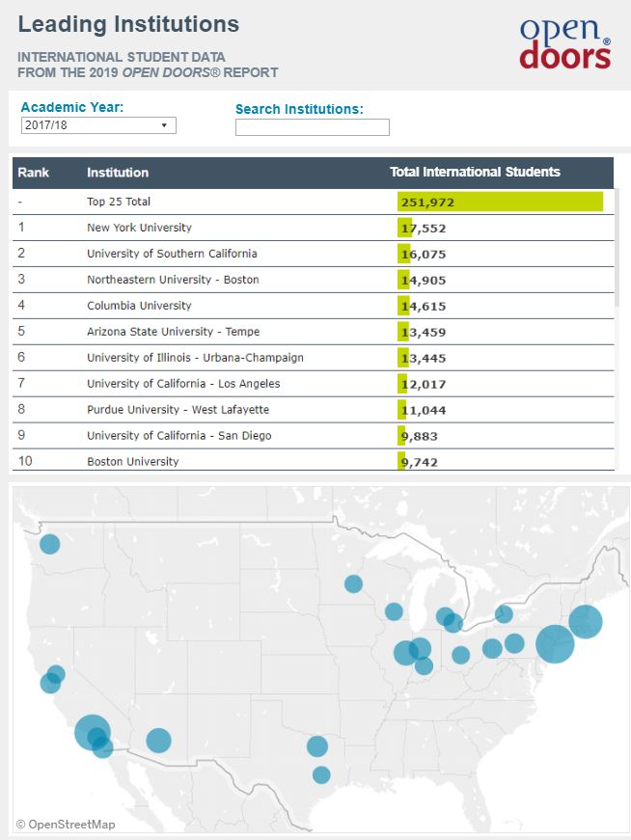Click the Boston area map bubble

pos(586,621)
